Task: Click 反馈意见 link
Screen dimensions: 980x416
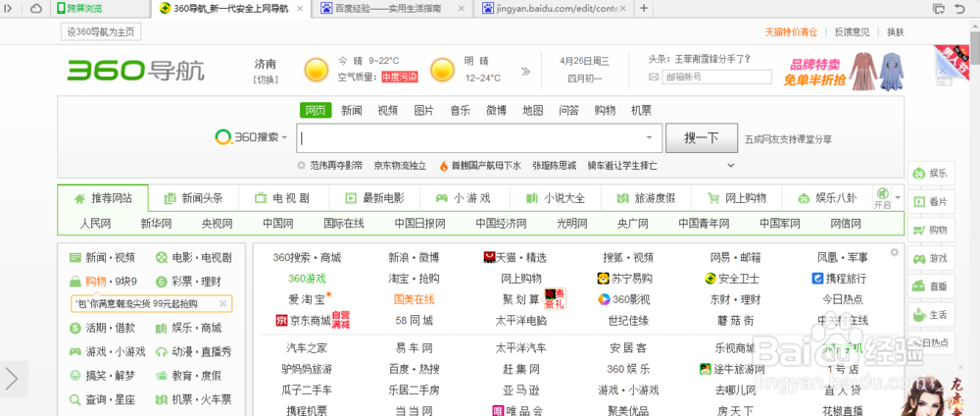Action: coord(852,32)
